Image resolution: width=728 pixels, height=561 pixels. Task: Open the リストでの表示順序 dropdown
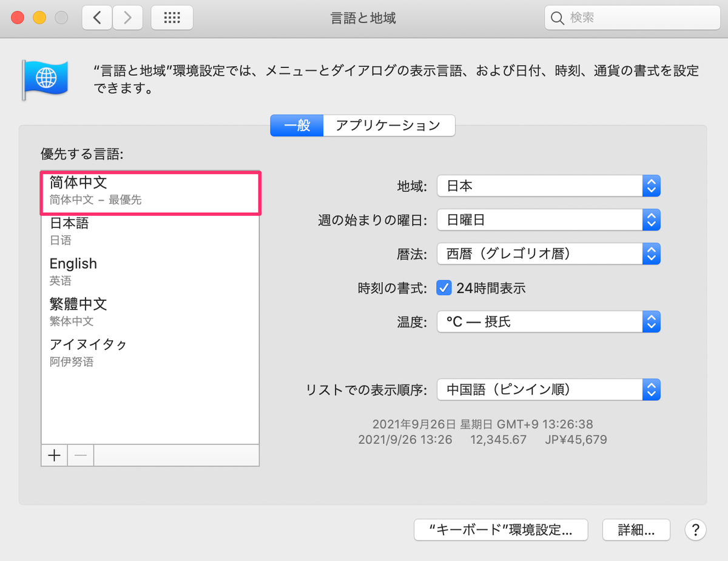click(x=548, y=389)
